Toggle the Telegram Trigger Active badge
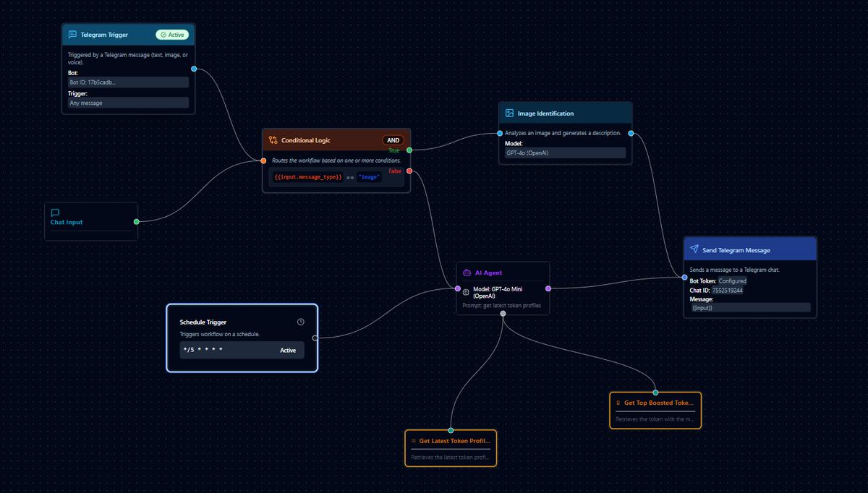This screenshot has width=868, height=493. (x=172, y=34)
